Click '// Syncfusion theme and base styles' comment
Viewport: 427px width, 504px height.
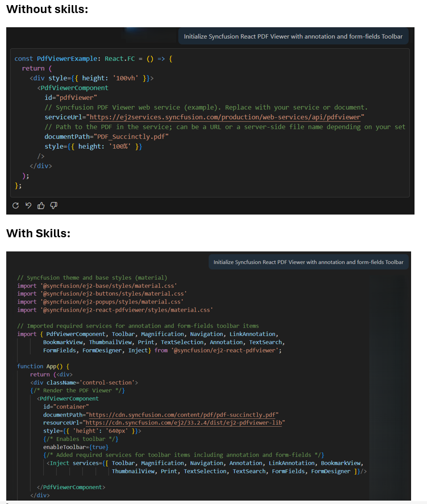click(93, 278)
